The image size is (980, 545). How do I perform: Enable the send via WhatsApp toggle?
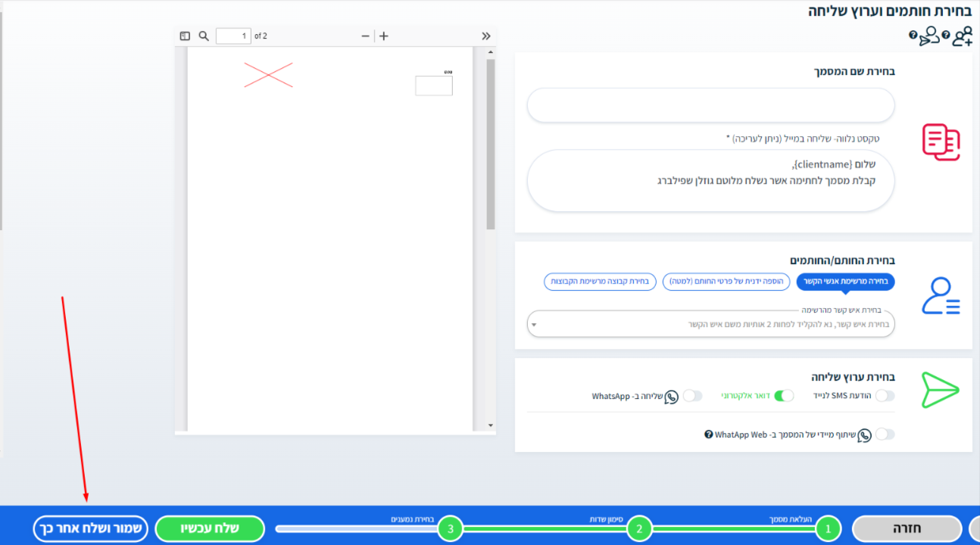692,396
